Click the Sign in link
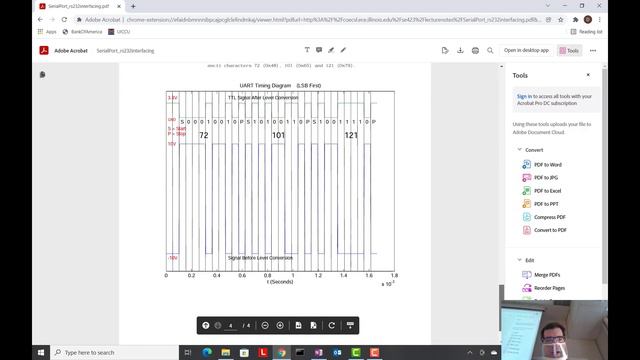This screenshot has width=640, height=360. pyautogui.click(x=524, y=96)
